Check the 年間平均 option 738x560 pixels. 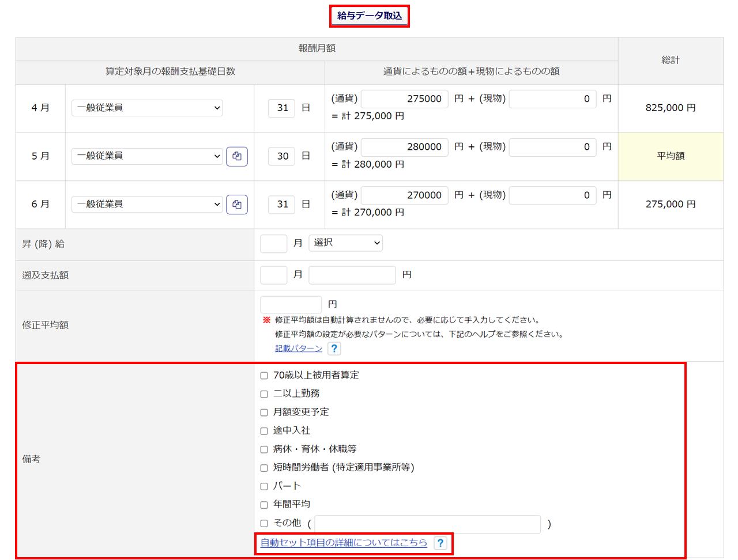(264, 505)
